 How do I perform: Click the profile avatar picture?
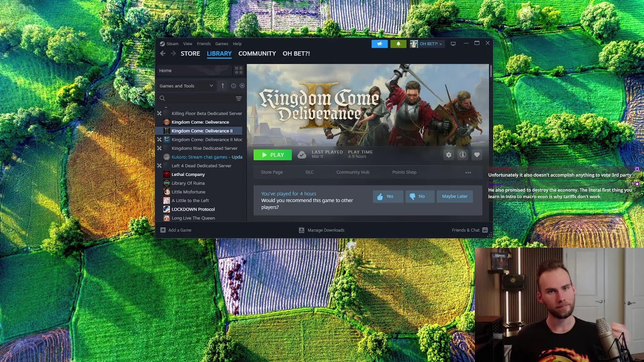(x=414, y=44)
